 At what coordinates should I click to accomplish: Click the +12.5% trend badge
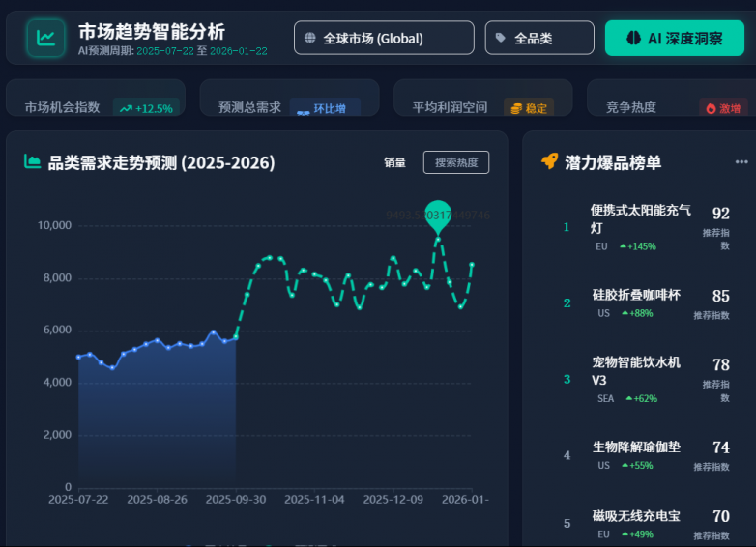147,108
